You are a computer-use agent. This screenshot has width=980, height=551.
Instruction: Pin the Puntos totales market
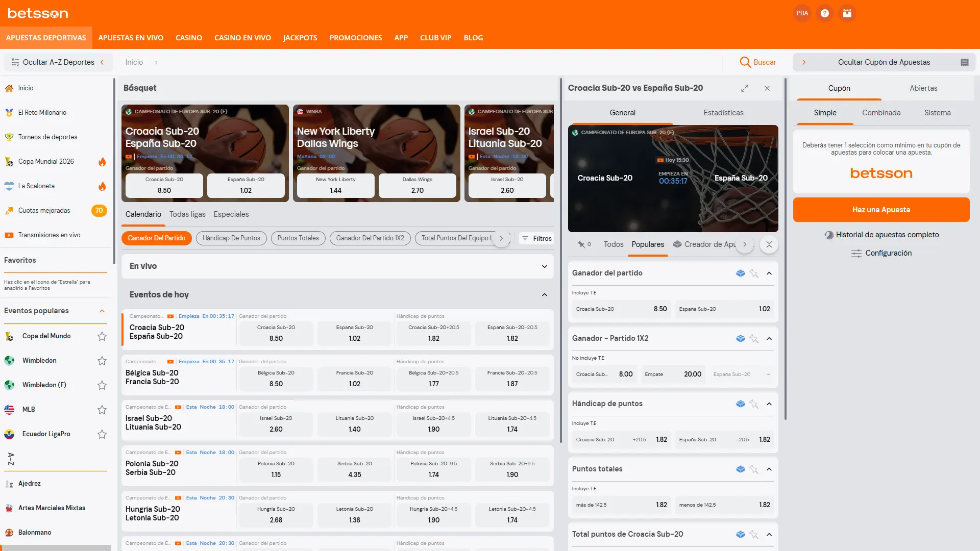point(754,469)
